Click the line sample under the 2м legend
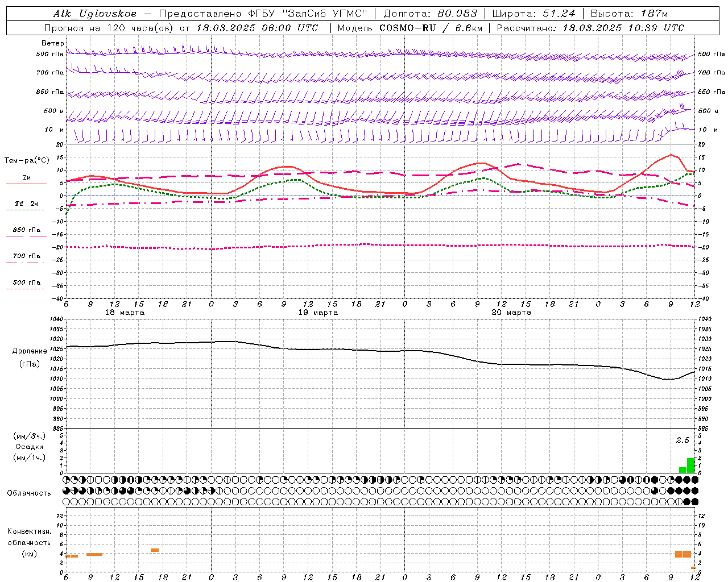 (26, 184)
